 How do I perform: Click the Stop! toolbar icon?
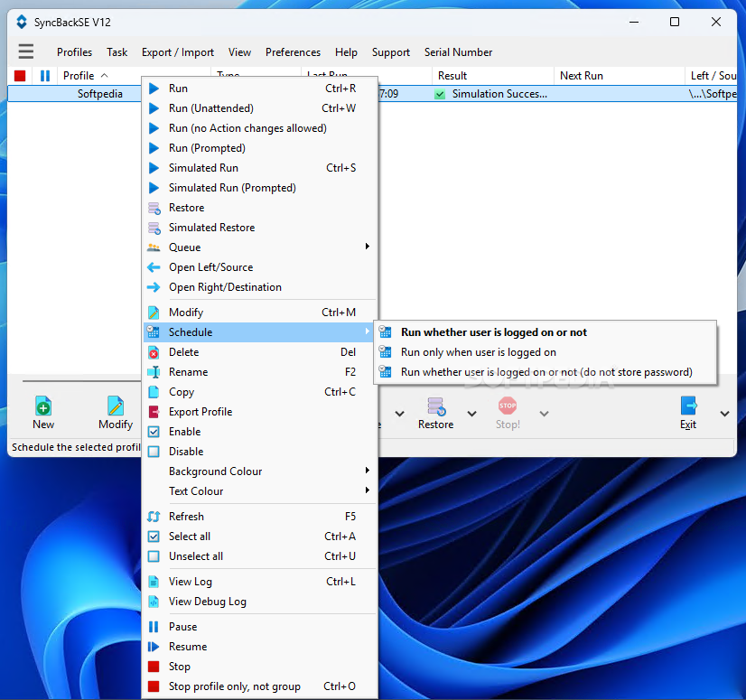508,413
